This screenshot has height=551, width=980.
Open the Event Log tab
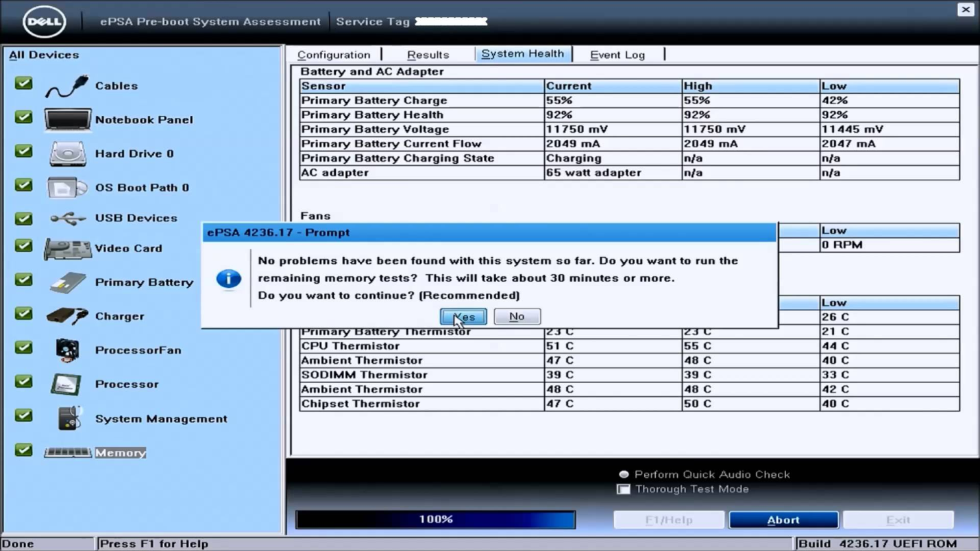(x=616, y=54)
